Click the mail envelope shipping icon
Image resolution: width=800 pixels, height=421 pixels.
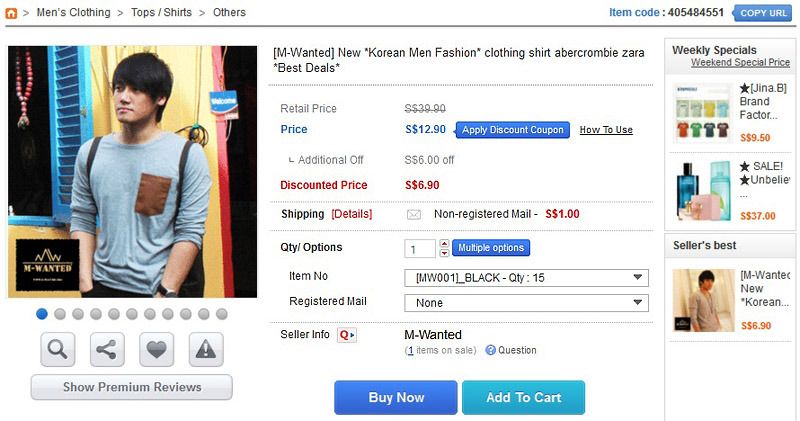pos(414,214)
